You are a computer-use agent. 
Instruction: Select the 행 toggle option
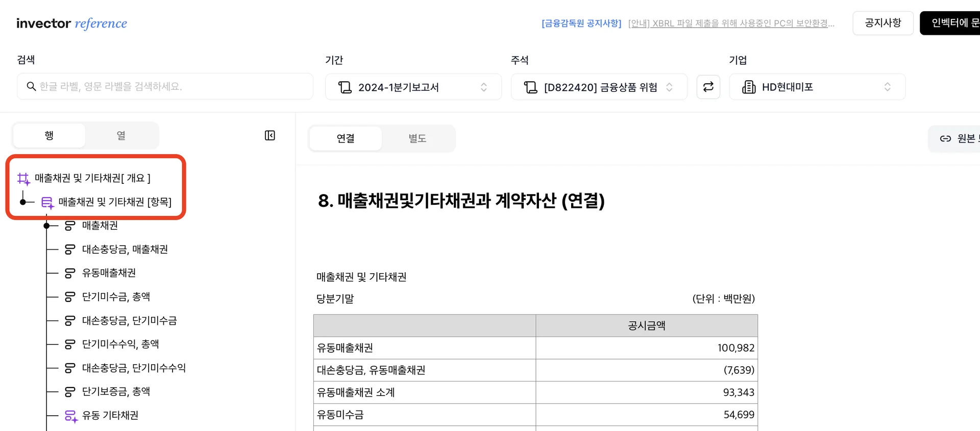(x=49, y=135)
